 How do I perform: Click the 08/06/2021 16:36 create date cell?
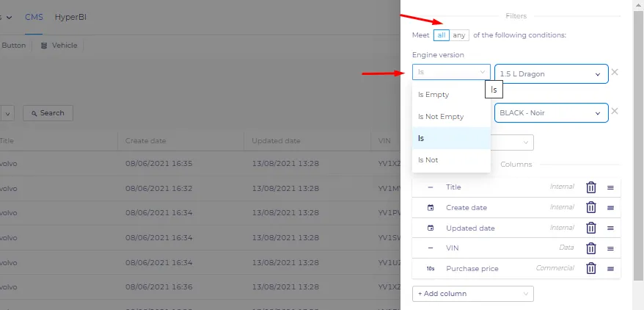[x=158, y=287]
